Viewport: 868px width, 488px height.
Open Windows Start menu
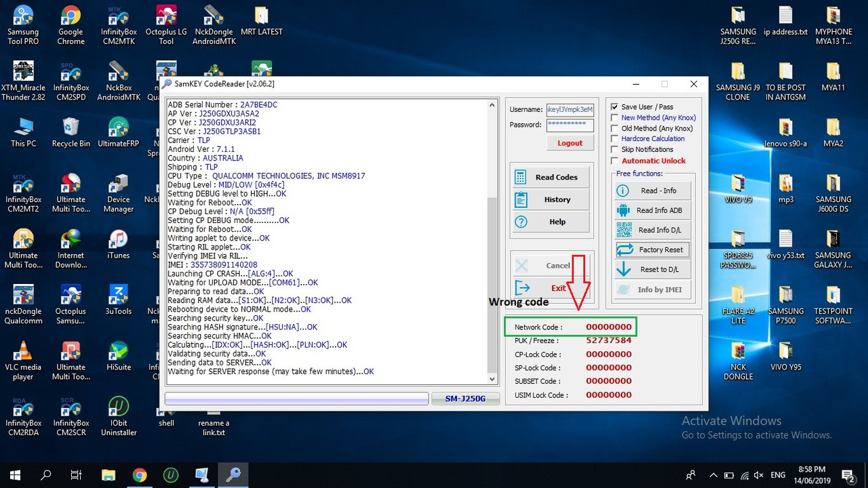pos(15,474)
